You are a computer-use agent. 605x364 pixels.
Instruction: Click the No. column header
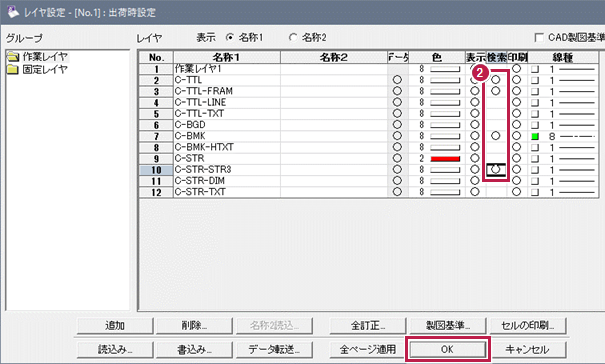click(x=156, y=58)
